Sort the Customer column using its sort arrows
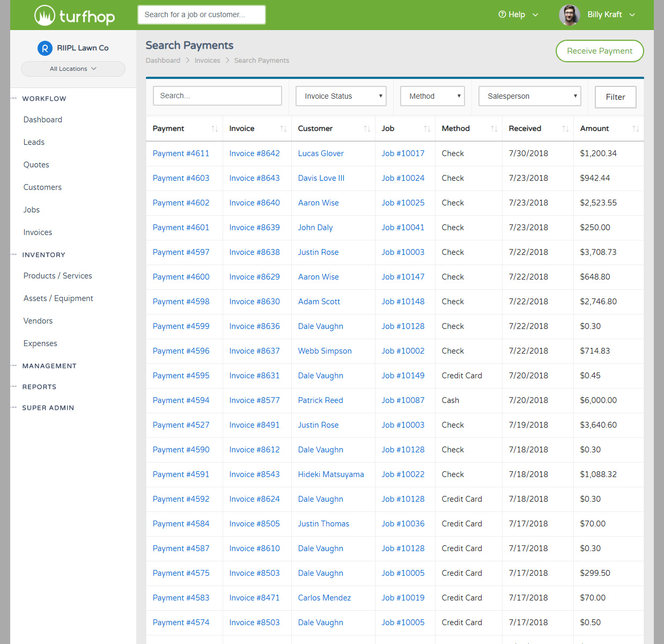The width and height of the screenshot is (664, 644). tap(367, 129)
